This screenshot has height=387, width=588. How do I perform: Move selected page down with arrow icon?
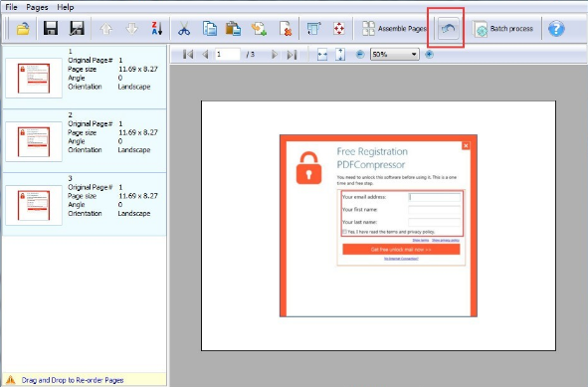pyautogui.click(x=131, y=29)
